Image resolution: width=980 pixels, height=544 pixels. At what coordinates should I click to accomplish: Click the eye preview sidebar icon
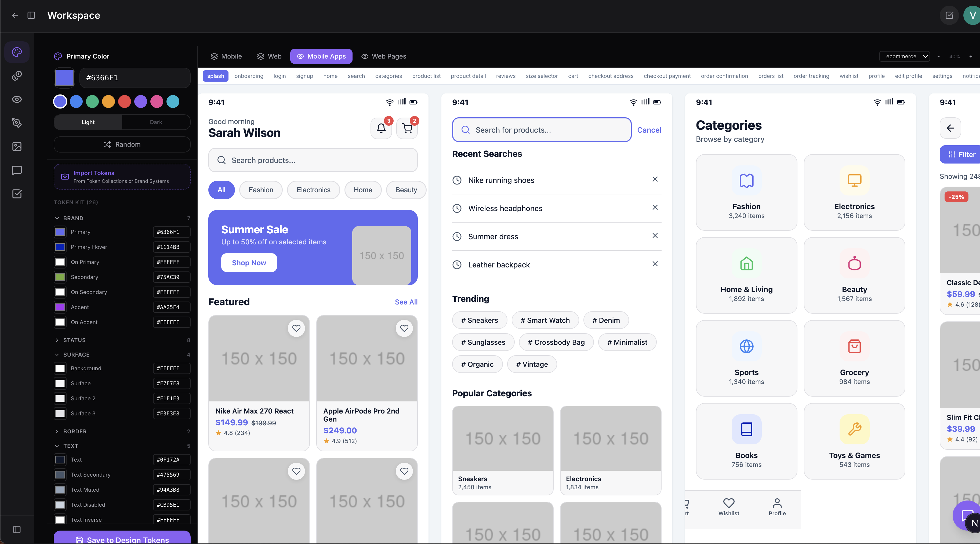point(17,99)
